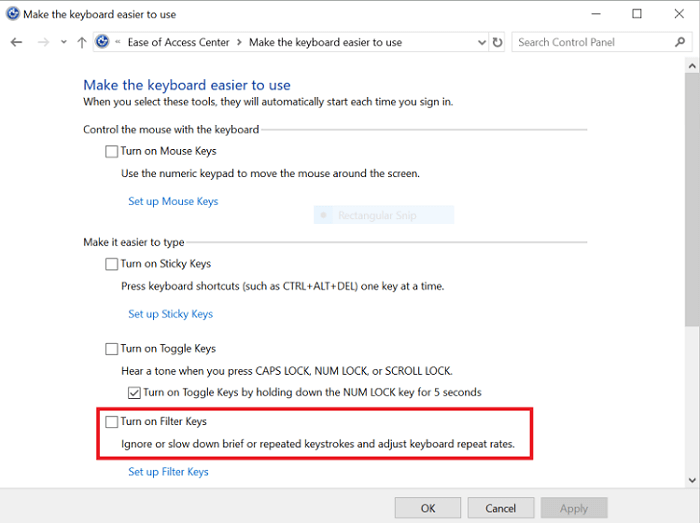The width and height of the screenshot is (700, 523).
Task: Click the Back navigation arrow
Action: [16, 42]
